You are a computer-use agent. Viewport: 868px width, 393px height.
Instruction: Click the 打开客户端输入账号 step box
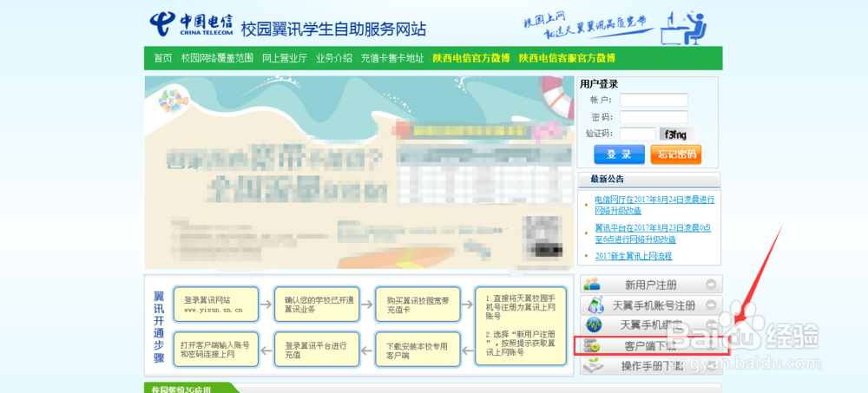pos(216,350)
